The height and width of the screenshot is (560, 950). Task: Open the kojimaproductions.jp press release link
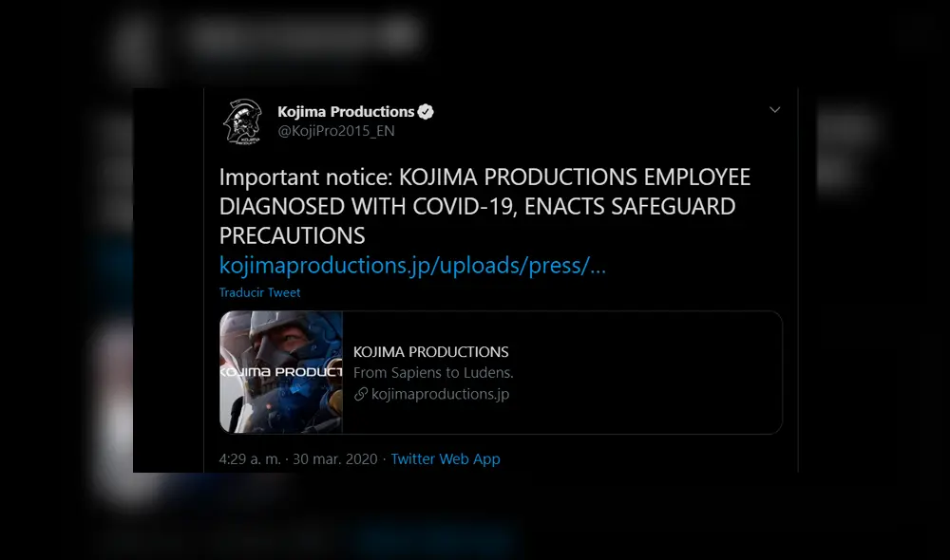pyautogui.click(x=412, y=266)
